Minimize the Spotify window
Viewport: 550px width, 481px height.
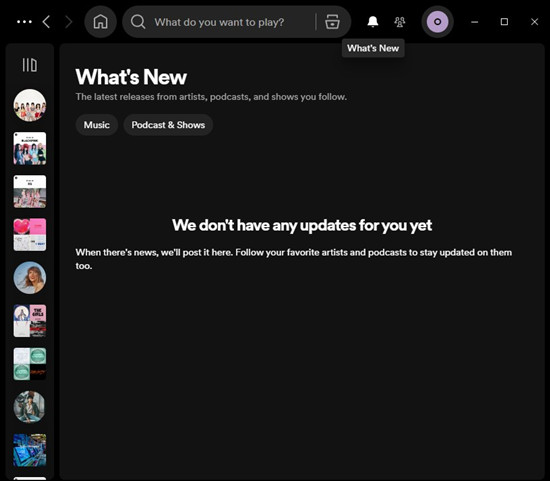point(475,22)
